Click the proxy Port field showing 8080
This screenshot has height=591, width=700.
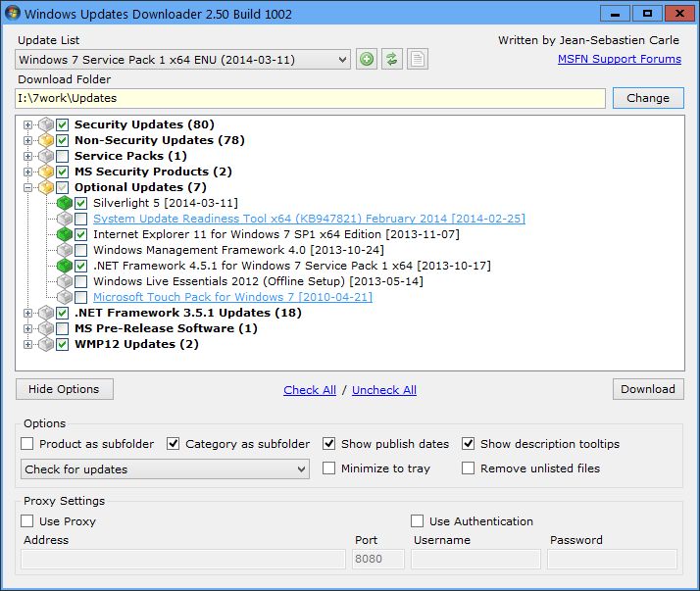[x=378, y=559]
